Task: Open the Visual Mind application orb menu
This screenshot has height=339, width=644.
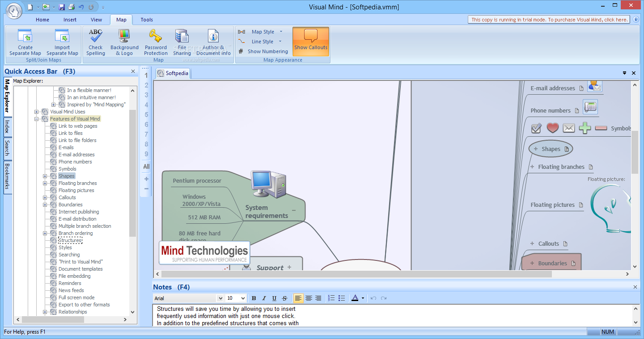Action: [14, 10]
